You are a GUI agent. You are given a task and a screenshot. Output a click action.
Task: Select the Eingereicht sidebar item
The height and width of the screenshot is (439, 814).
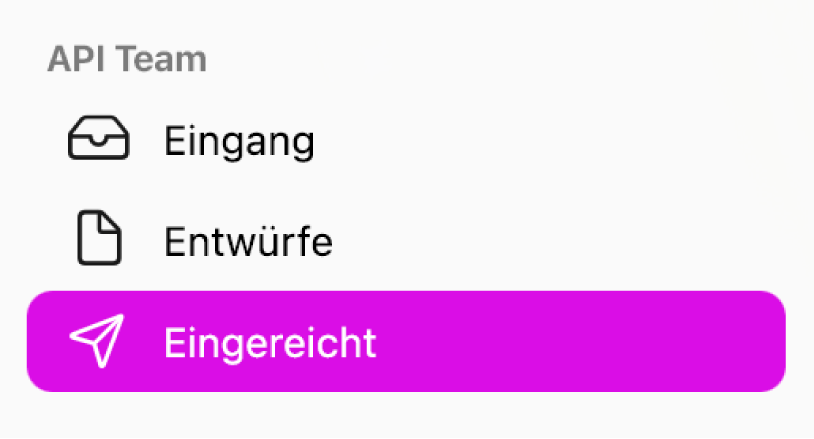coord(405,342)
